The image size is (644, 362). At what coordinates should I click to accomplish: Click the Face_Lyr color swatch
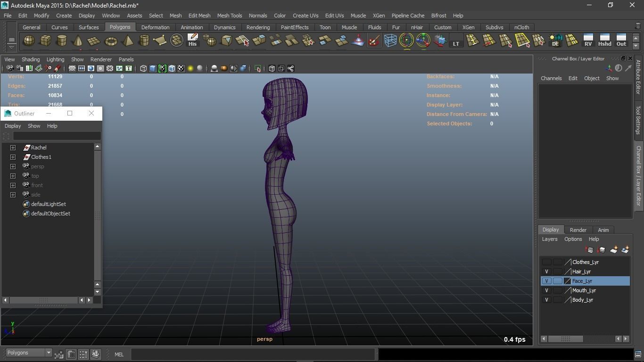coord(567,281)
